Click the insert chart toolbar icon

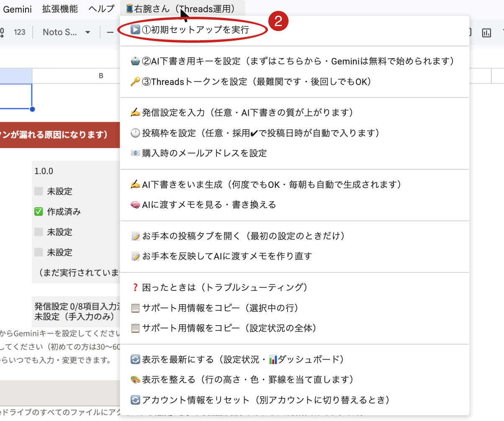tap(486, 33)
